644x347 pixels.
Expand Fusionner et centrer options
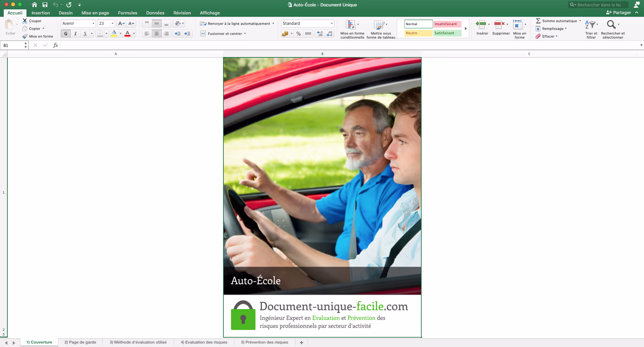pyautogui.click(x=245, y=34)
